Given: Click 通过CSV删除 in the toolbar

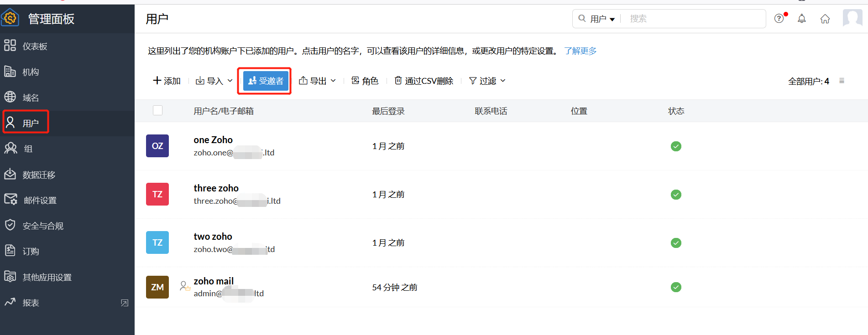Looking at the screenshot, I should click(424, 81).
